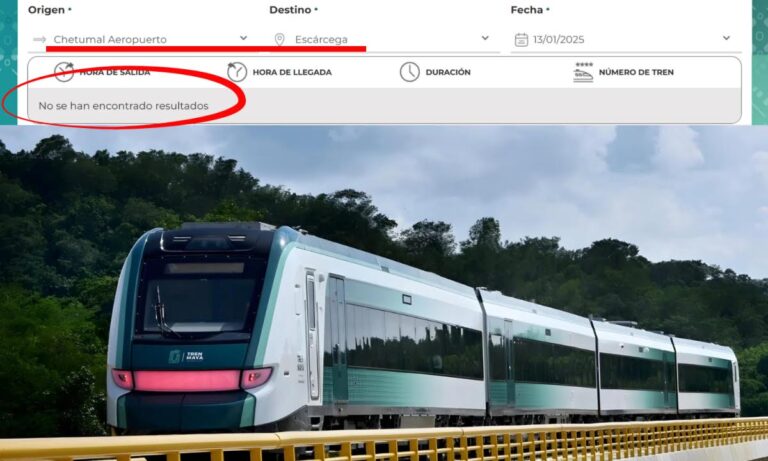Viewport: 768px width, 461px height.
Task: Click the DURACIÓN column header
Action: pyautogui.click(x=448, y=72)
